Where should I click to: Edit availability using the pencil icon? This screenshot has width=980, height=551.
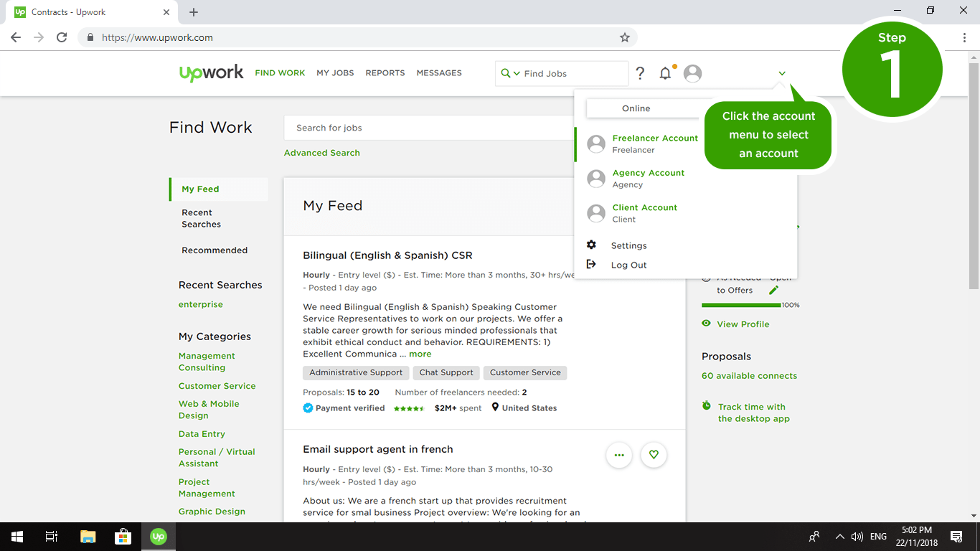(x=773, y=290)
